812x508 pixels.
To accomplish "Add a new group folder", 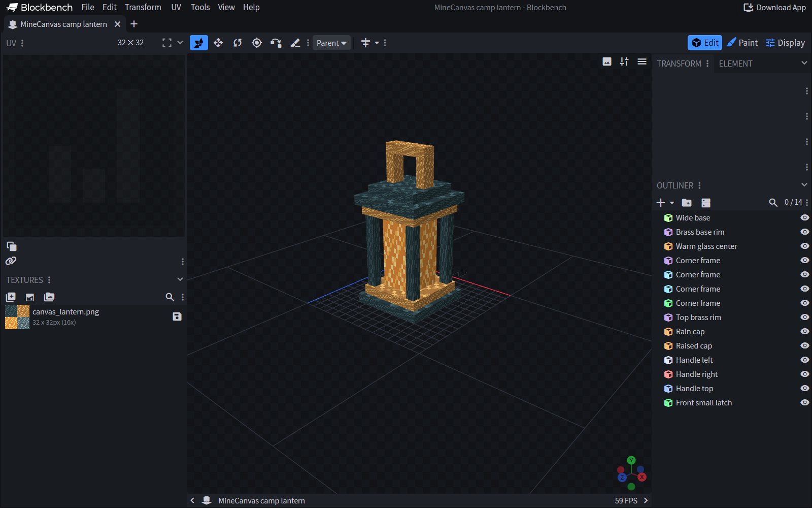I will coord(687,203).
